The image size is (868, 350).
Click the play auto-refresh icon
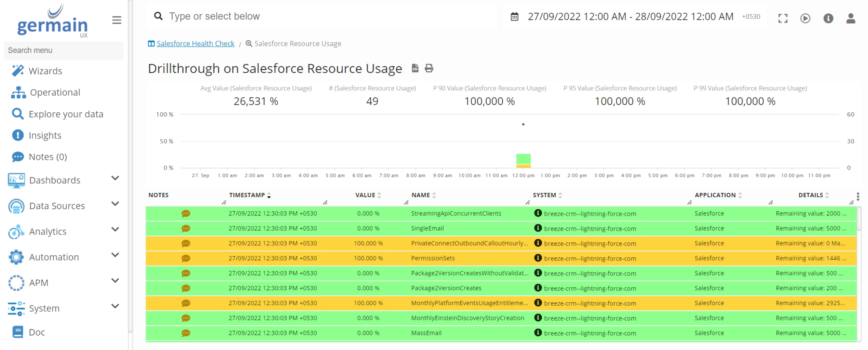805,18
